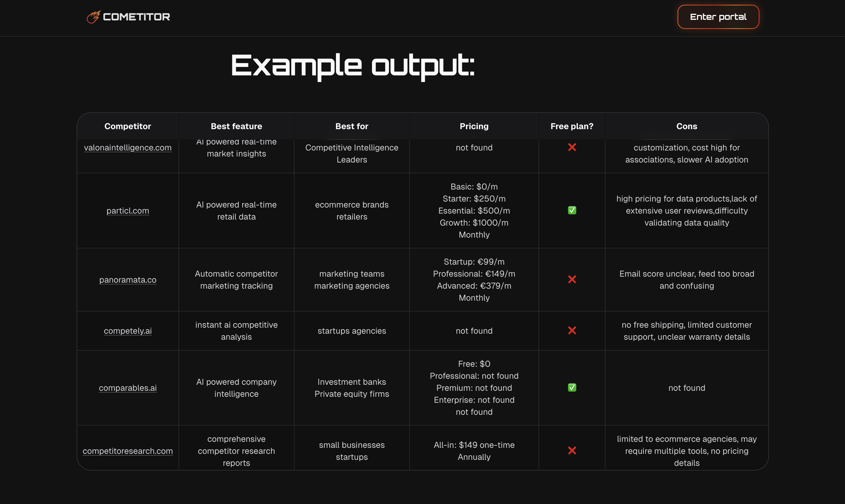The height and width of the screenshot is (504, 845).
Task: Click the green checkmark icon for particl.com
Action: pos(572,211)
